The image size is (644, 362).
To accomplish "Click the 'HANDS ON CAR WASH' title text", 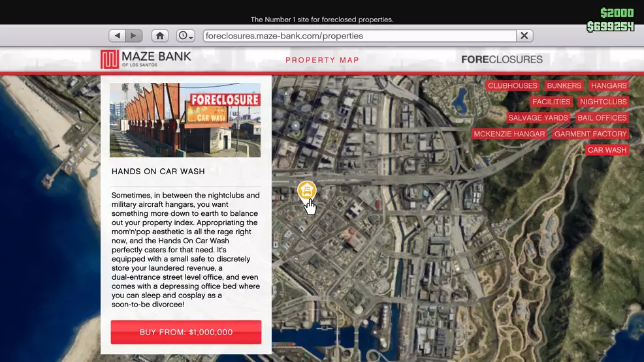I will [x=158, y=172].
